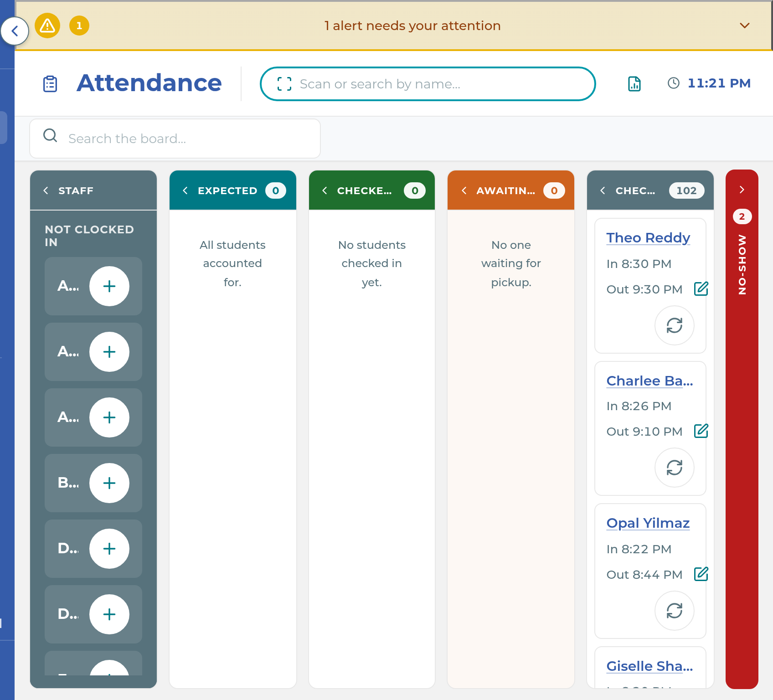This screenshot has width=773, height=700.
Task: Focus the Scan or search by name field
Action: [x=428, y=84]
